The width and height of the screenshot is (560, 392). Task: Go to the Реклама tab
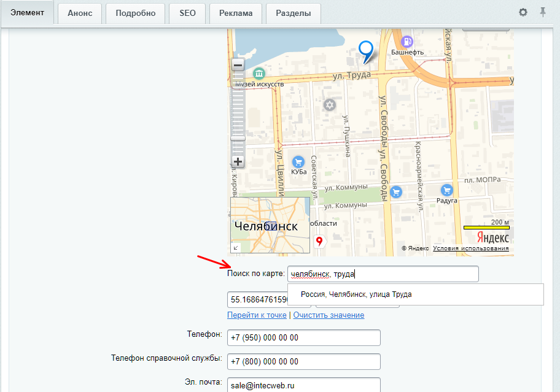click(x=235, y=13)
